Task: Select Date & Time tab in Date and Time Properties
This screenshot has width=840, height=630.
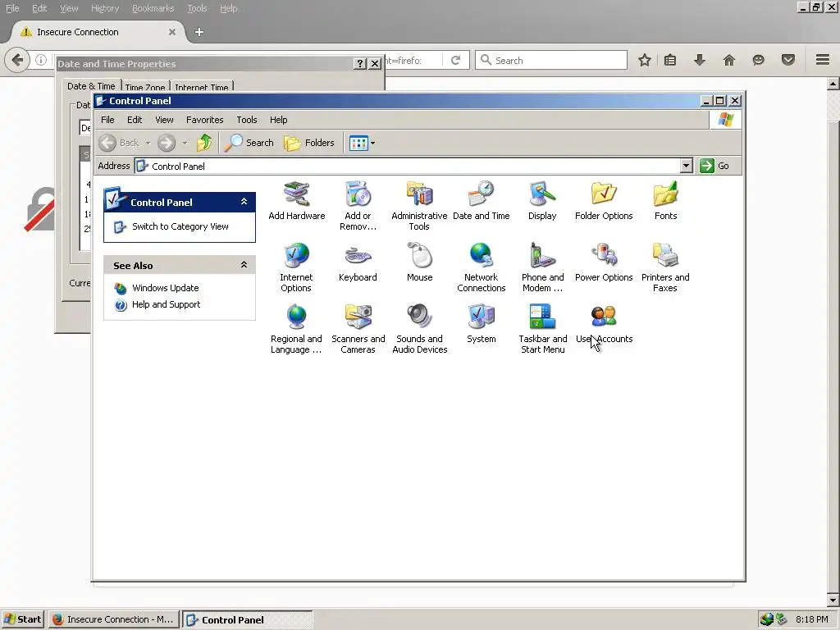Action: coord(91,86)
